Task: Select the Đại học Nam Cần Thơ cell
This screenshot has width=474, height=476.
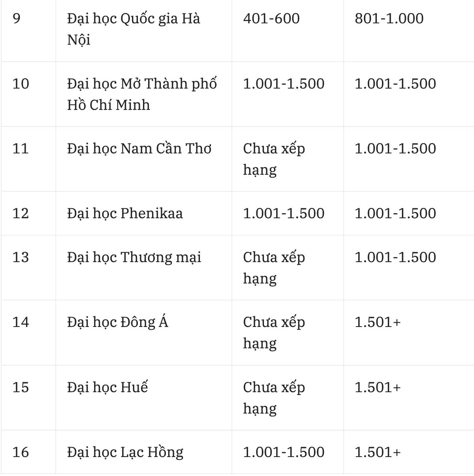Action: click(x=139, y=149)
